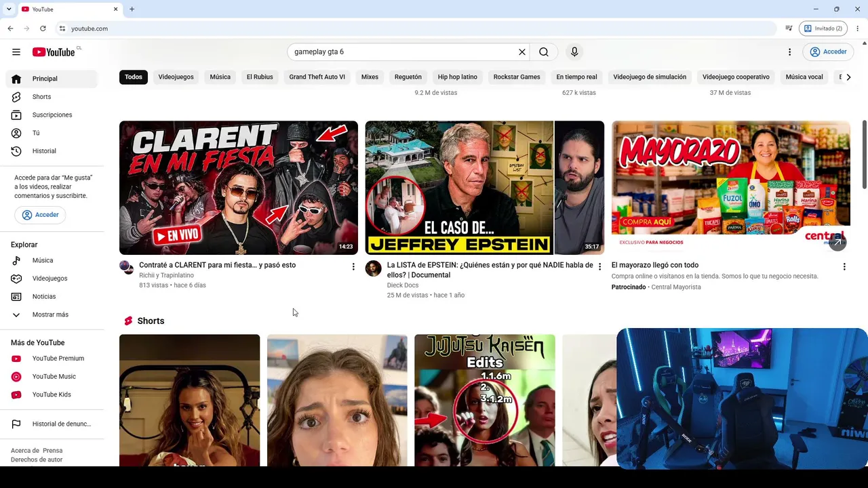Open the Mayorazo ad thumbnail
The image size is (868, 488).
(x=731, y=188)
